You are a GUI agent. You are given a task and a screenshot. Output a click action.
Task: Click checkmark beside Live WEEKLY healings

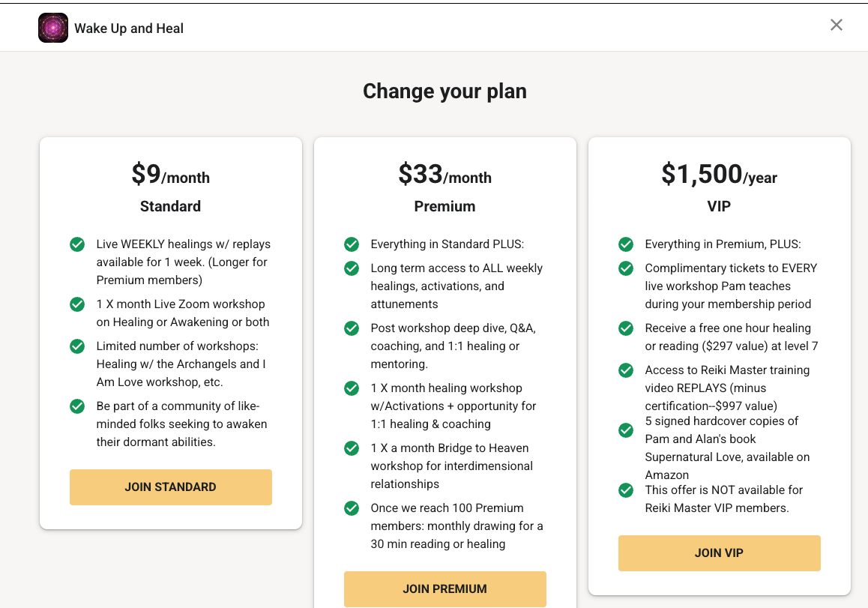77,244
